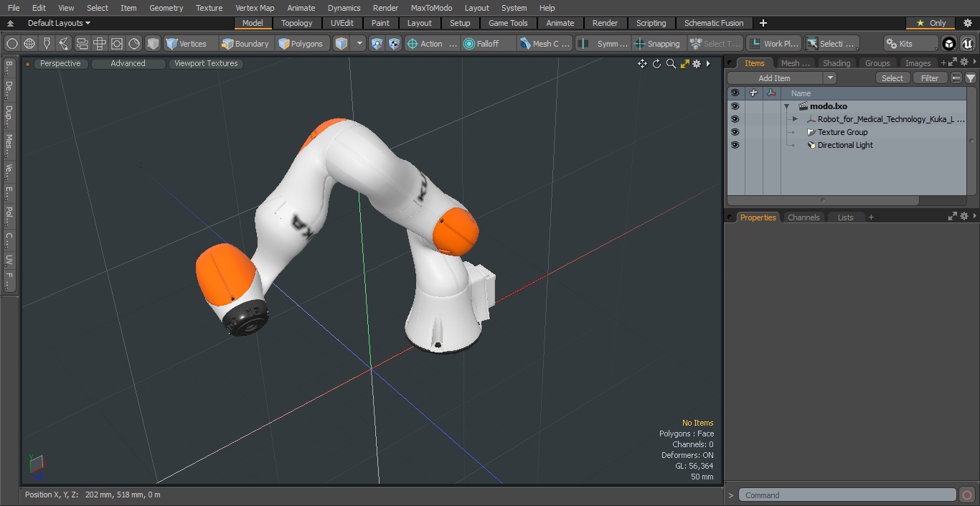Choose the sphere globe tool icon
This screenshot has height=506, width=980.
point(29,44)
